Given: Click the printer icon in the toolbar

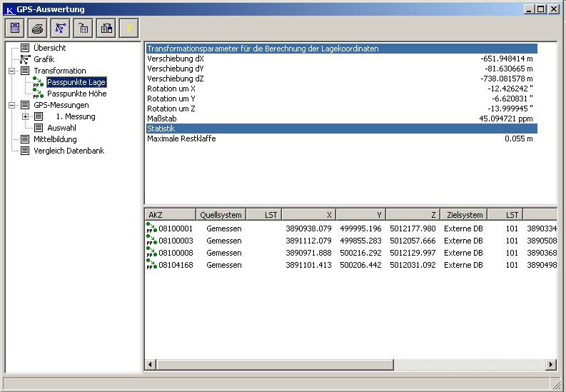Looking at the screenshot, I should tap(38, 28).
